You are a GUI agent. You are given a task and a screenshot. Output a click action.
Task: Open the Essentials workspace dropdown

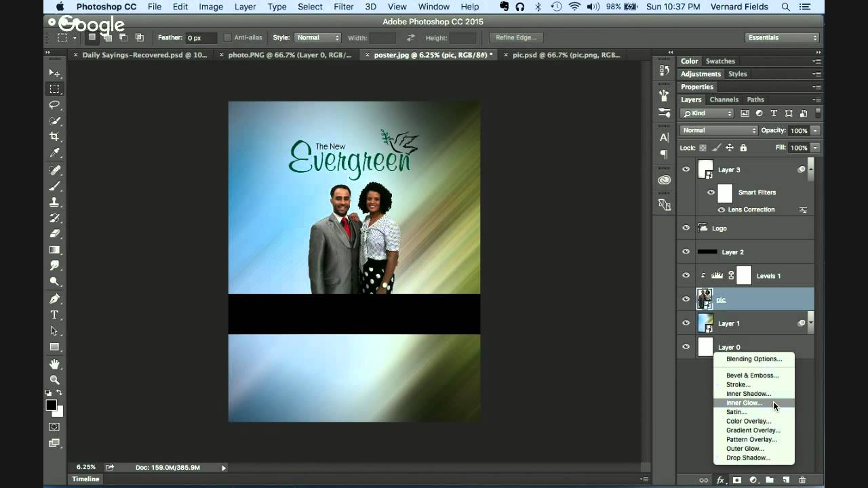[782, 38]
